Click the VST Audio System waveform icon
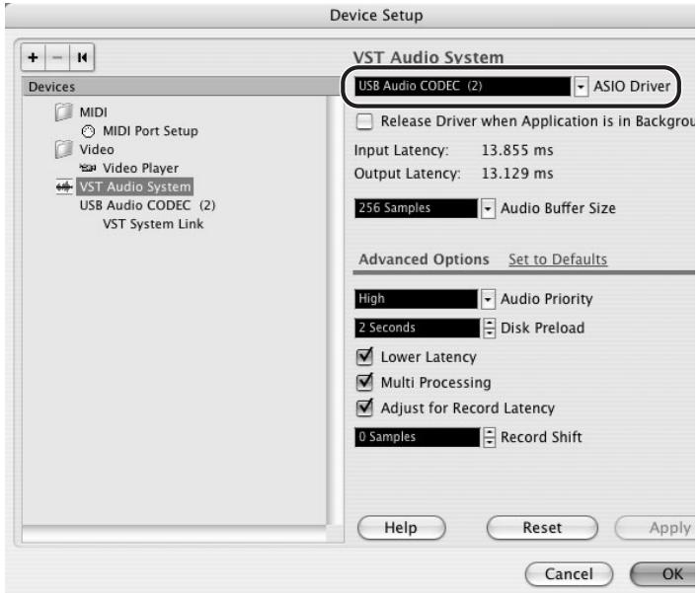 (64, 186)
